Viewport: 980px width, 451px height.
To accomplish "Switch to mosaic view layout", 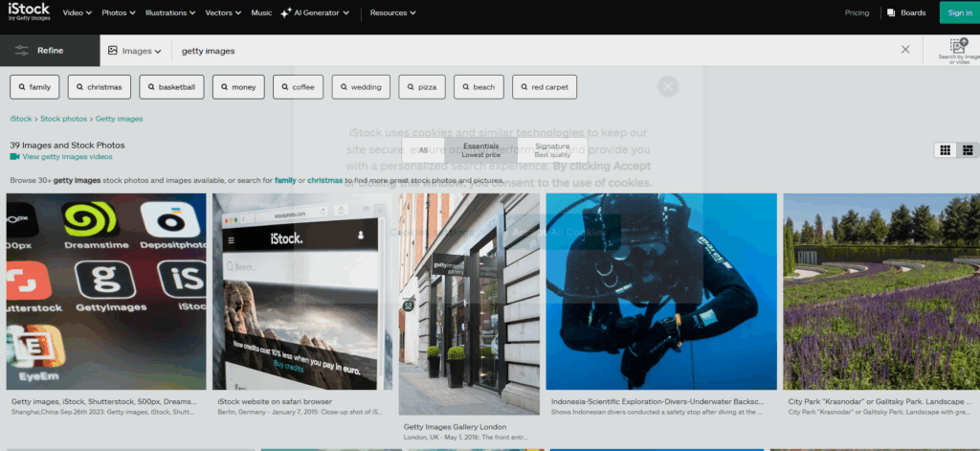I will point(968,150).
